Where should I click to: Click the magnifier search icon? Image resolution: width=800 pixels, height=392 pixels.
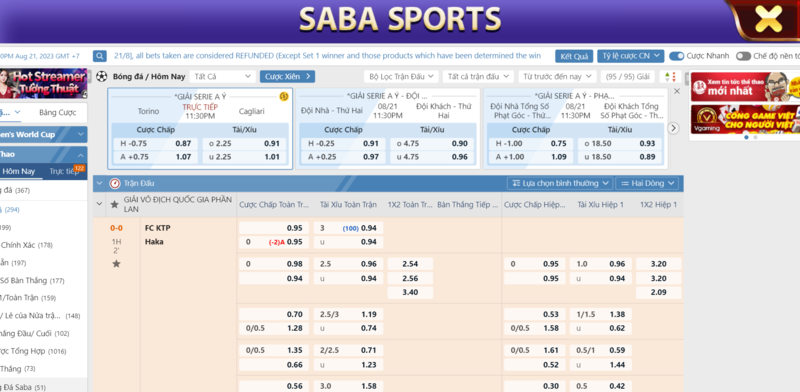pyautogui.click(x=99, y=56)
